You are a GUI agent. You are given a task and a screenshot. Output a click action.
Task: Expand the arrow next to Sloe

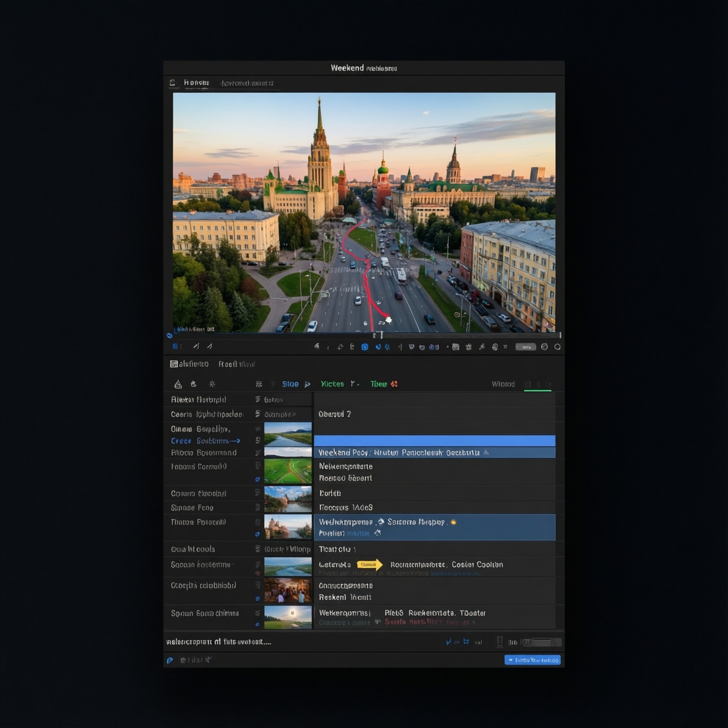pos(308,384)
